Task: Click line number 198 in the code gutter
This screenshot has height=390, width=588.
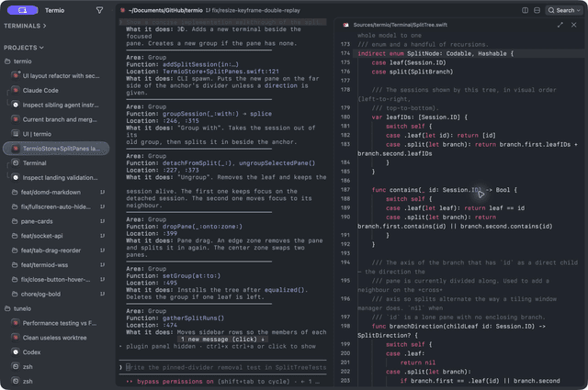Action: click(x=345, y=327)
